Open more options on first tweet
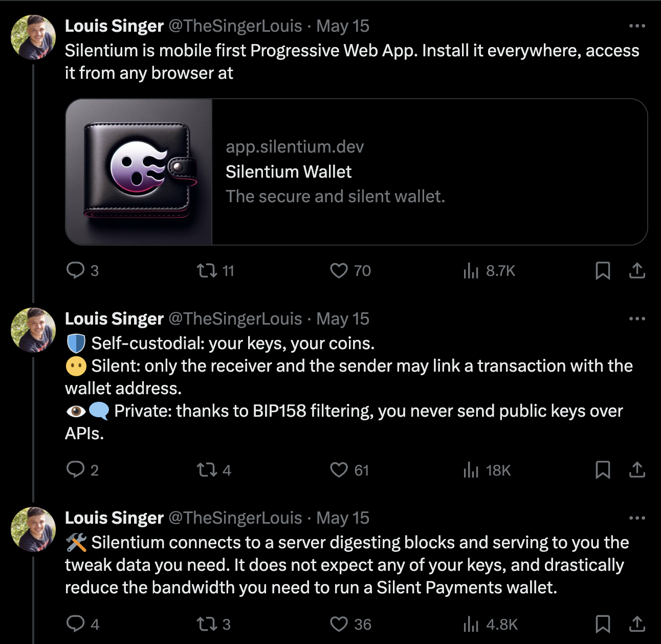Image resolution: width=661 pixels, height=644 pixels. click(x=637, y=26)
